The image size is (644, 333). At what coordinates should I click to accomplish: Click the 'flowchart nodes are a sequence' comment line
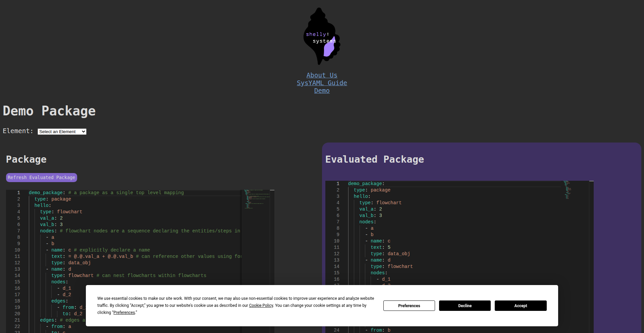(150, 231)
